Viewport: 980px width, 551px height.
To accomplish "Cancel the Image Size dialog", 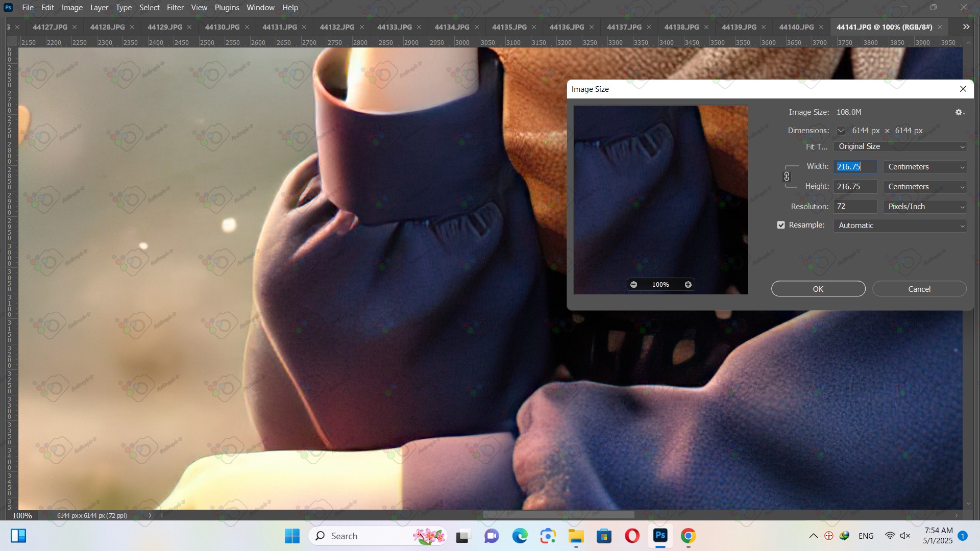I will (919, 289).
